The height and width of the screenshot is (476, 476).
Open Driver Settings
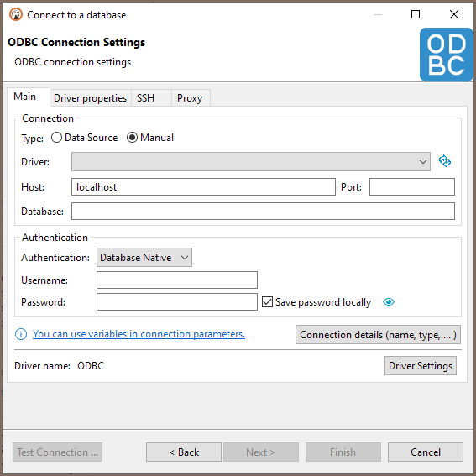[421, 366]
